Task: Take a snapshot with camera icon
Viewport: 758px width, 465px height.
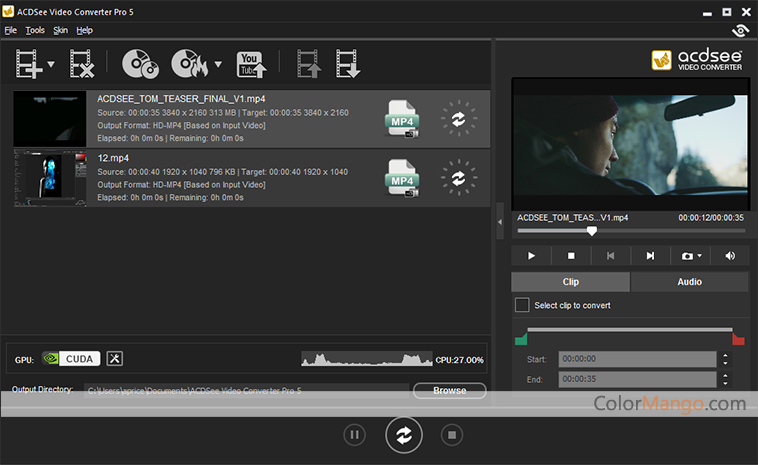Action: pyautogui.click(x=687, y=256)
